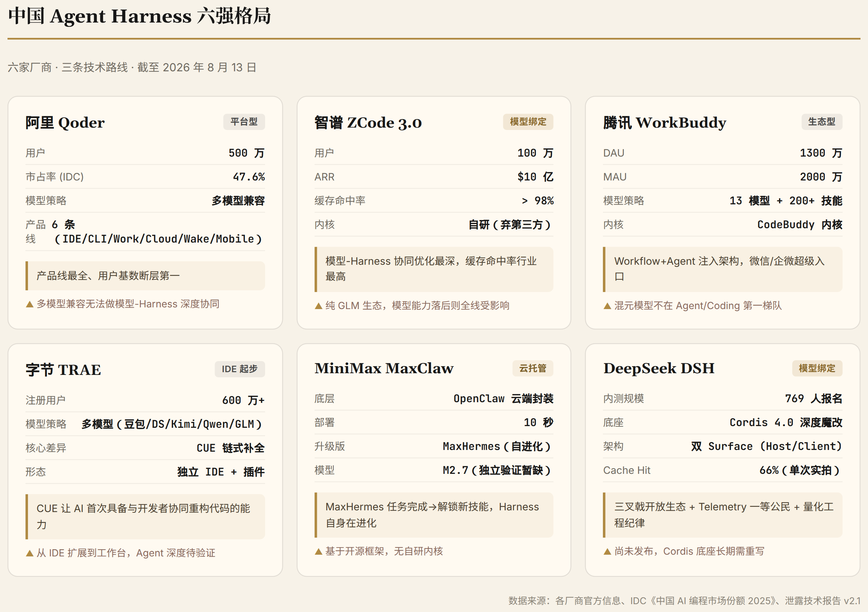Image resolution: width=868 pixels, height=612 pixels.
Task: Click the 三叉戟开放生态 + Telemetry highlight note
Action: 723,515
